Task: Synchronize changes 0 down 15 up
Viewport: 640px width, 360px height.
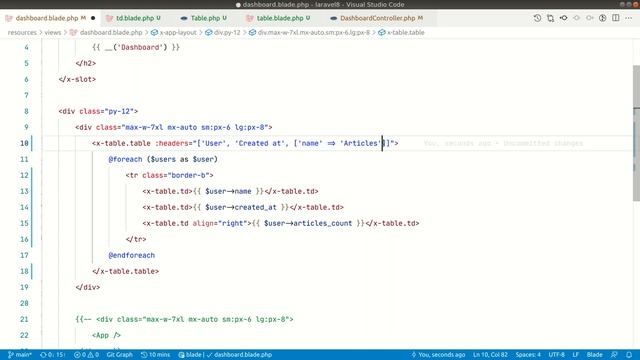Action: 53,354
